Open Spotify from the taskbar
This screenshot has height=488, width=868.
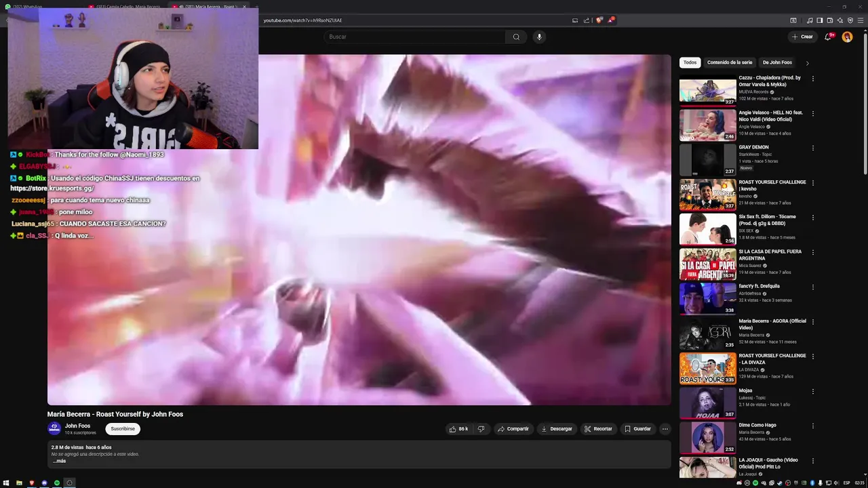pos(57,483)
